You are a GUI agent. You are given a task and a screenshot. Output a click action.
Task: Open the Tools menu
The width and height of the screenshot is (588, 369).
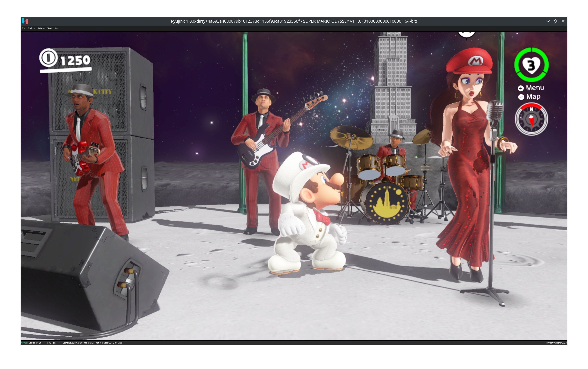[50, 28]
